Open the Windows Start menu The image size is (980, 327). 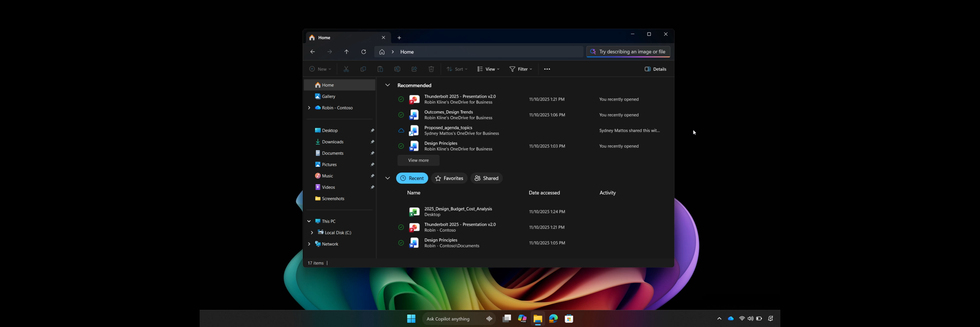click(412, 319)
